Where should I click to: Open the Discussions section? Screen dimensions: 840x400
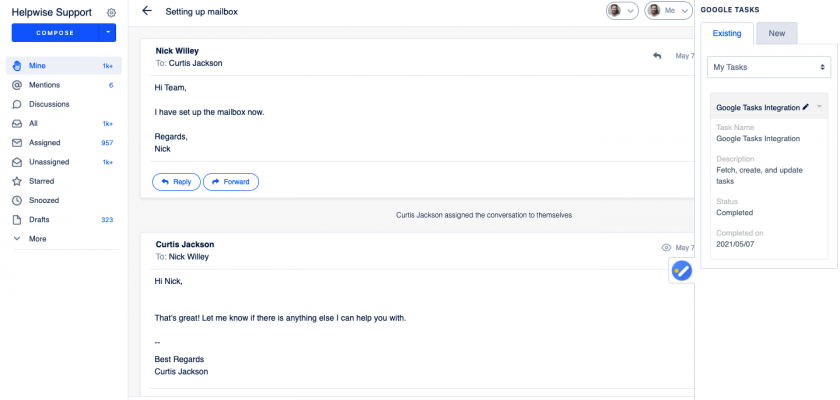[x=48, y=104]
